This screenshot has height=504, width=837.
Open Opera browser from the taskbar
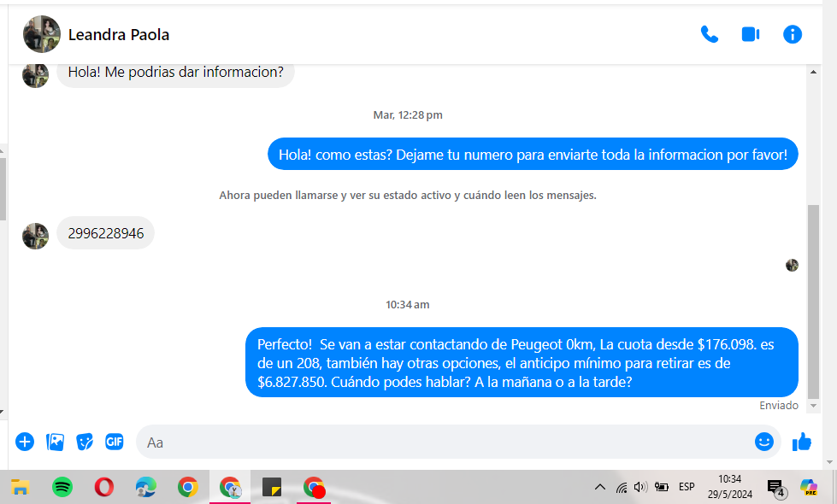[104, 487]
